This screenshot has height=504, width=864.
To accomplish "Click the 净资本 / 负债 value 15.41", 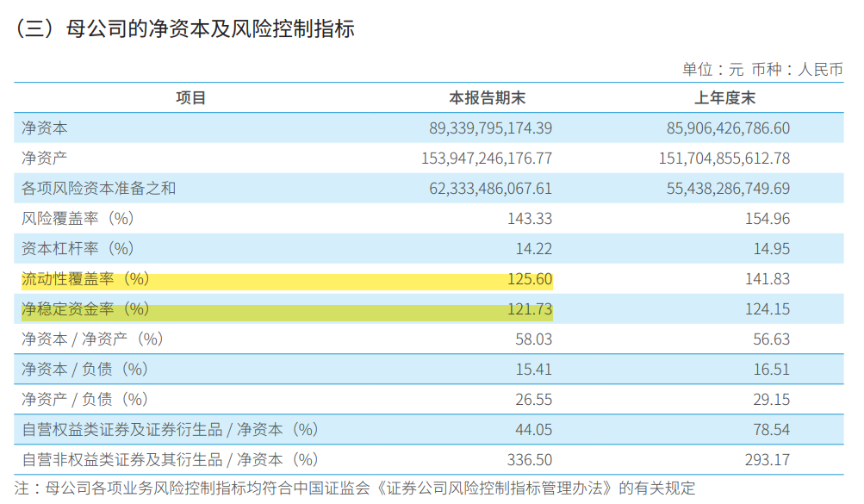I will [533, 369].
